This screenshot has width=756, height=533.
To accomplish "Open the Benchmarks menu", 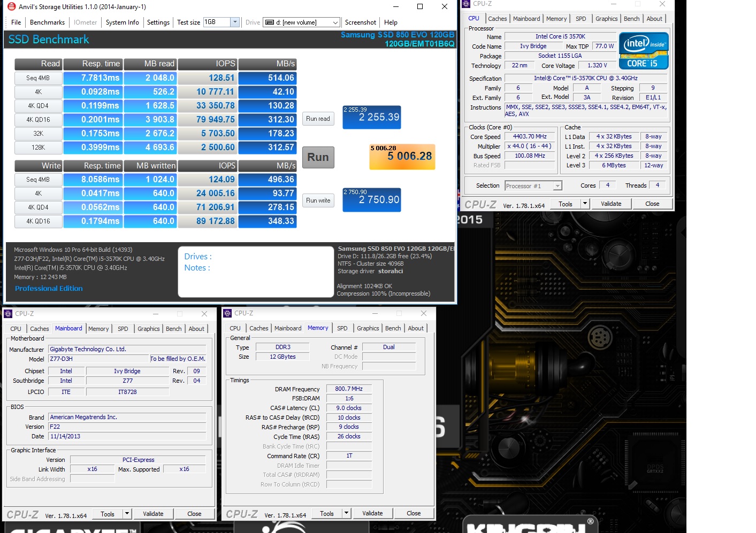I will [47, 22].
